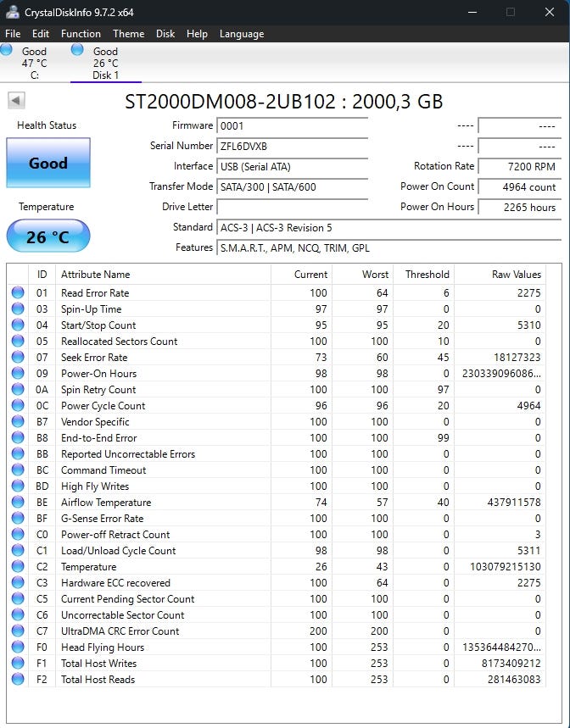Click status orb for Current Pending Sector Count

click(18, 598)
